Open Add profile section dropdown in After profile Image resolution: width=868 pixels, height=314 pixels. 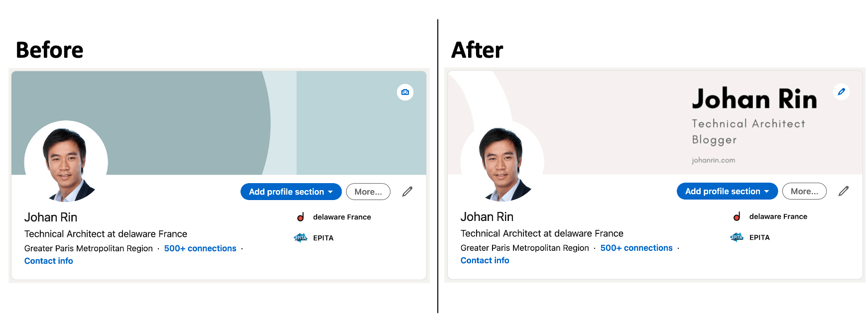tap(727, 191)
